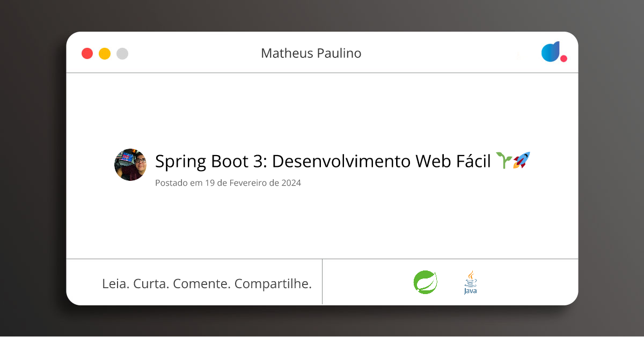Expand the footer logo section
This screenshot has width=644, height=337.
pos(450,281)
